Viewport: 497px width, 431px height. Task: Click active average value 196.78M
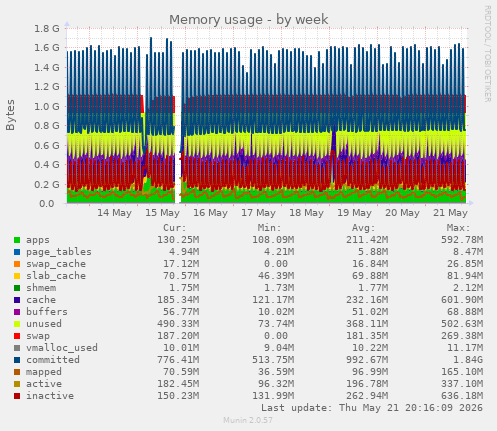pyautogui.click(x=367, y=384)
